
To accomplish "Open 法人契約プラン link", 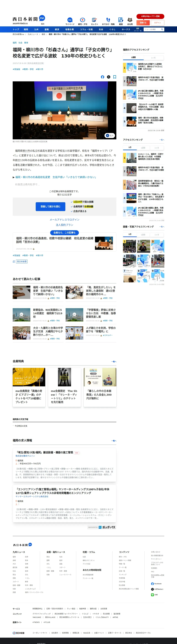I will pos(64,225).
